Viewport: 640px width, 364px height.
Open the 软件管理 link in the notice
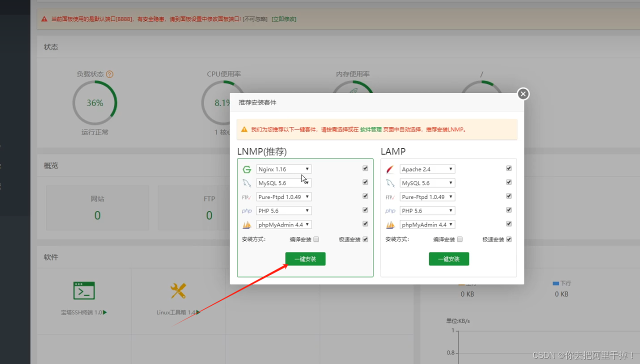(371, 129)
